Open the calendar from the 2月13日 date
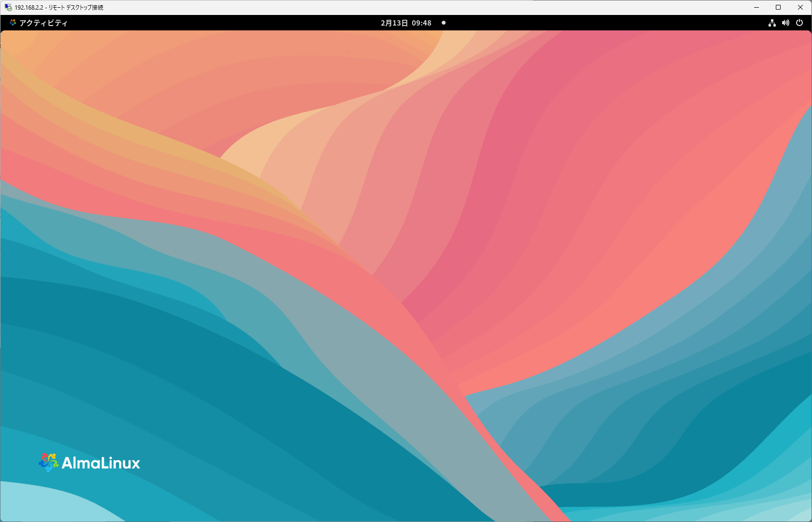The height and width of the screenshot is (522, 812). coord(394,23)
